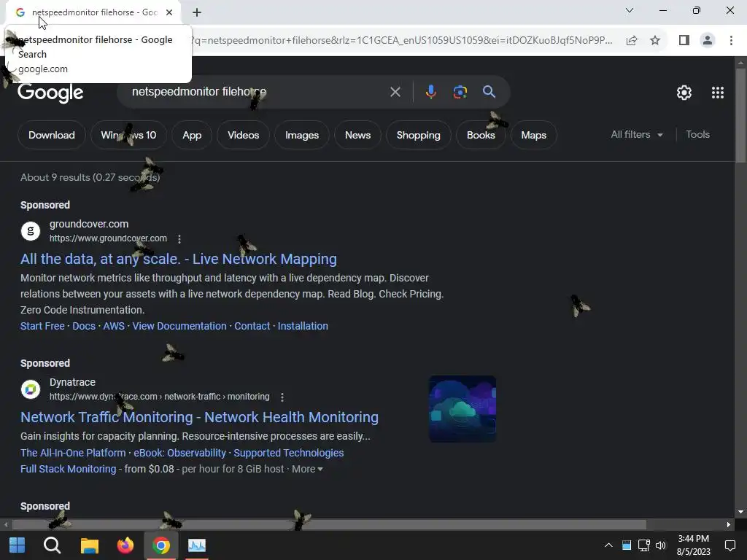This screenshot has width=747, height=560.
Task: Open the Google apps grid
Action: (718, 93)
